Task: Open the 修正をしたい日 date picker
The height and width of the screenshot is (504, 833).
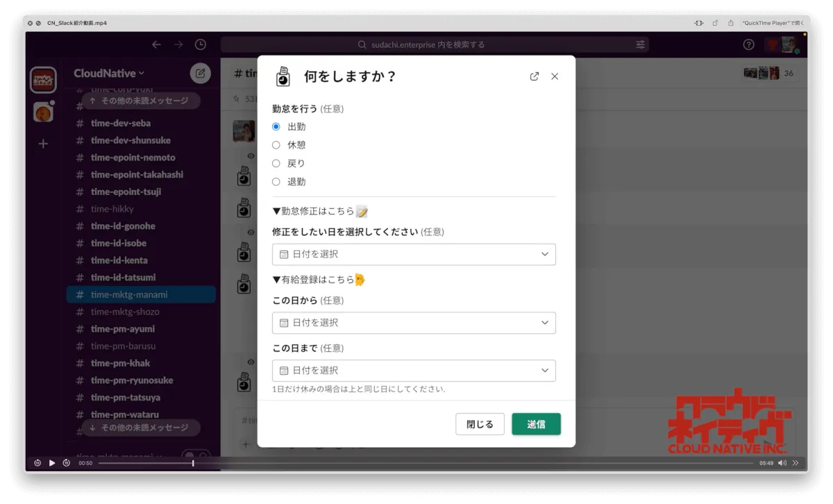Action: click(414, 254)
